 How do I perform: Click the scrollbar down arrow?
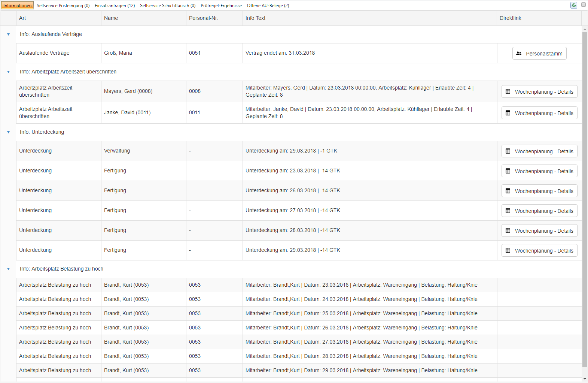[x=585, y=379]
